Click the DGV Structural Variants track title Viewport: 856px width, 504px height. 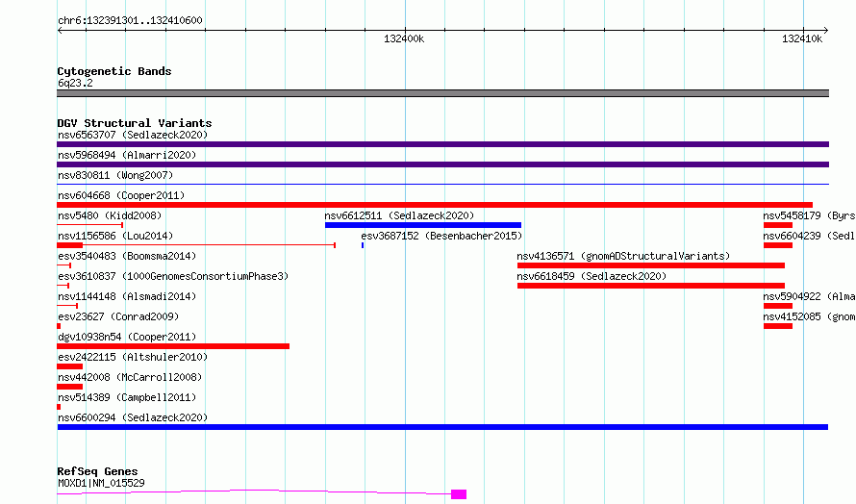(x=135, y=123)
